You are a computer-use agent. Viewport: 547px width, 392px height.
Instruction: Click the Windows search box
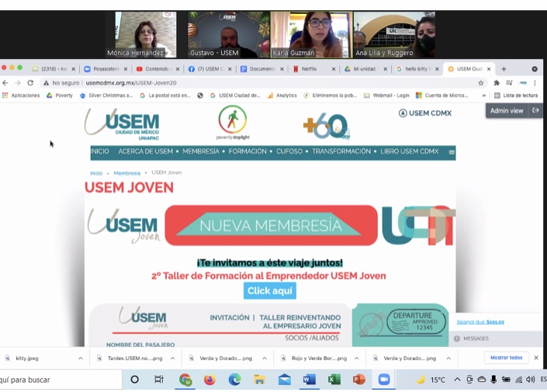point(61,380)
